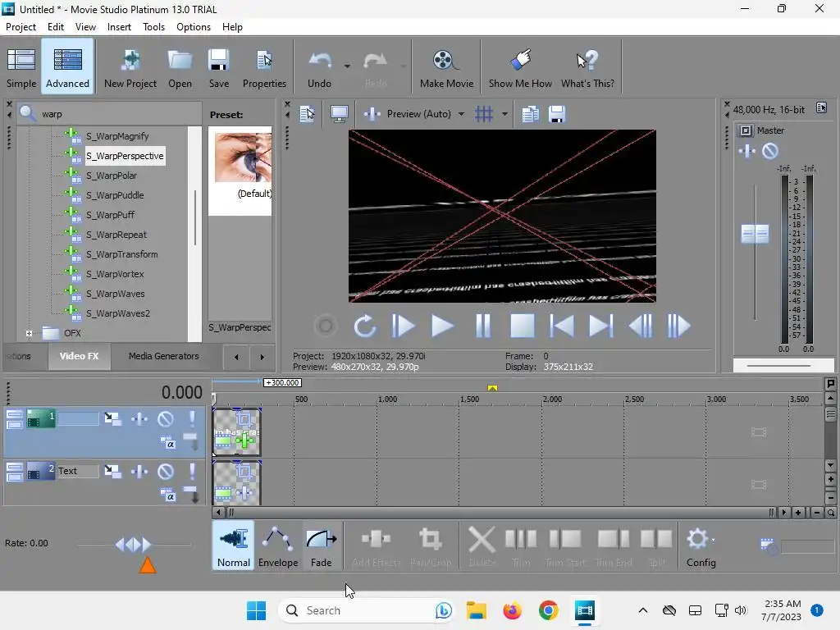Open overlays dropdown arrow beside grid

coord(504,114)
